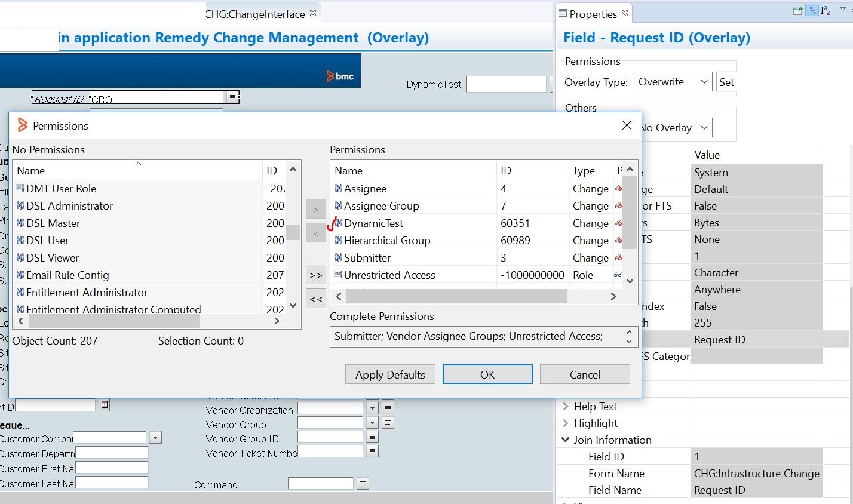Click the Permissions list horizontal scrollbar thumb
Screen dimensions: 853x504
(457, 296)
